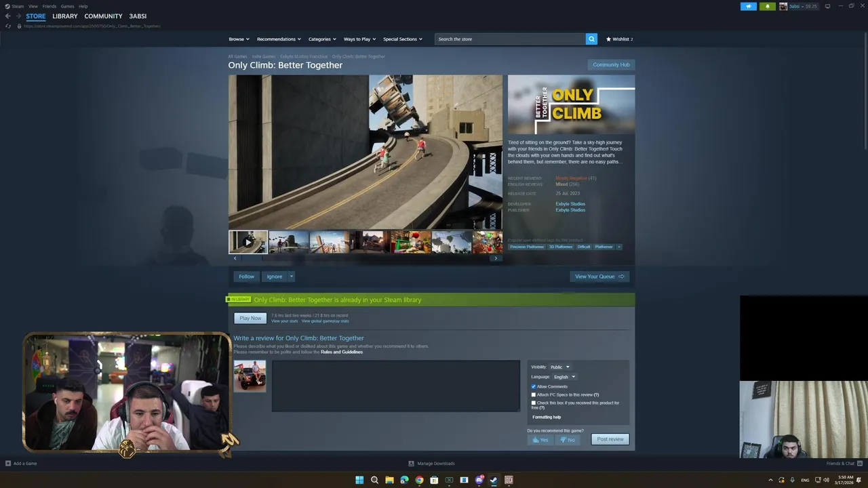The height and width of the screenshot is (488, 868).
Task: Open Microsoft Edge from the taskbar
Action: coord(404,480)
